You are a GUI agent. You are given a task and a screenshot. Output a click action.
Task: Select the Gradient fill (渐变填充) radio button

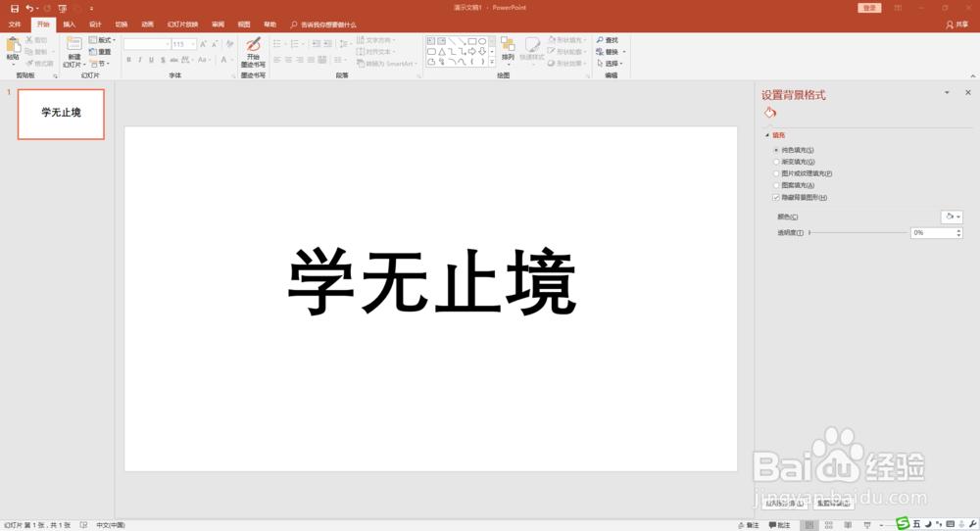(x=776, y=162)
